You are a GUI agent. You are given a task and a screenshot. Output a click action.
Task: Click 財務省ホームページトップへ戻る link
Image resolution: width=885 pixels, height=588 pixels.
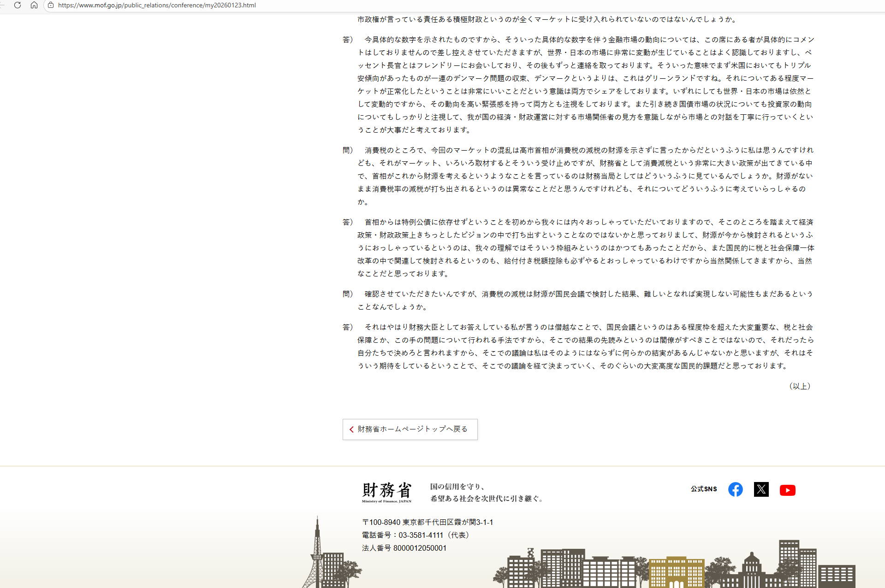pyautogui.click(x=412, y=429)
